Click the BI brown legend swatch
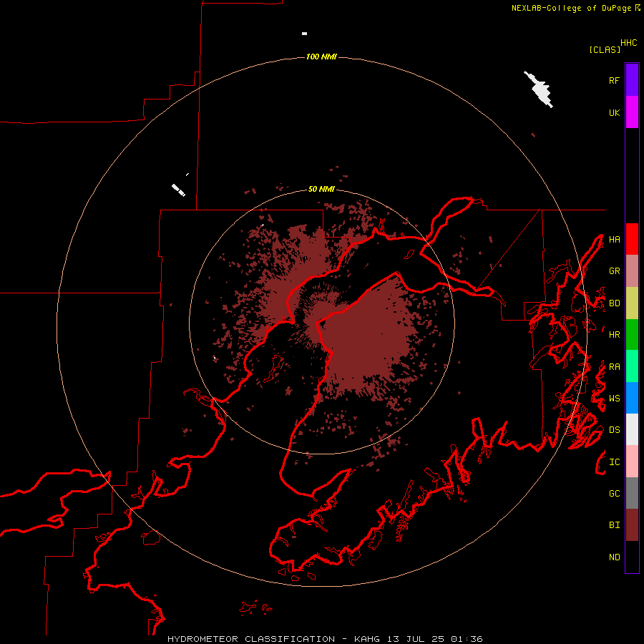The image size is (644, 644). (x=632, y=525)
